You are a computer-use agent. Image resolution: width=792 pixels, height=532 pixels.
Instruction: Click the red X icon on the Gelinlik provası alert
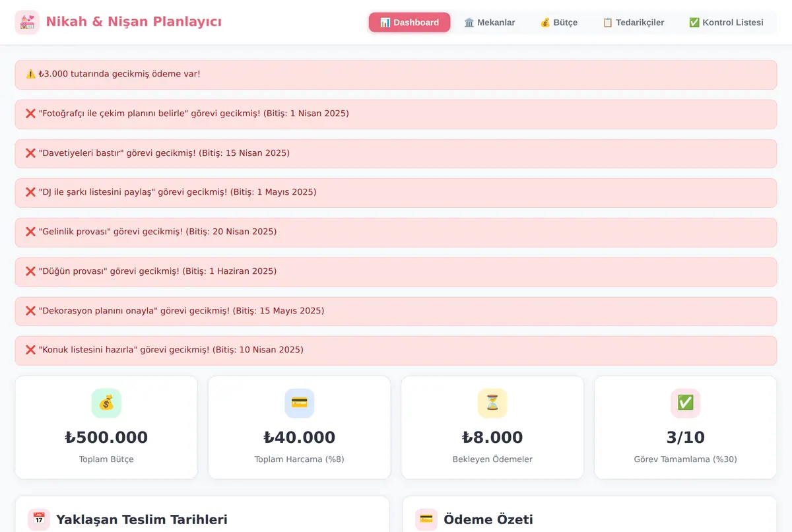click(30, 232)
